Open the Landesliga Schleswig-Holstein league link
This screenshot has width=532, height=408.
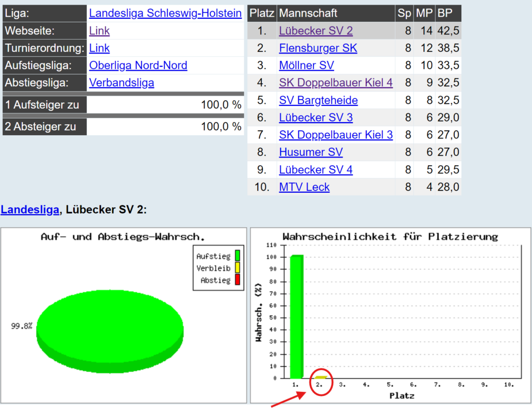(165, 13)
